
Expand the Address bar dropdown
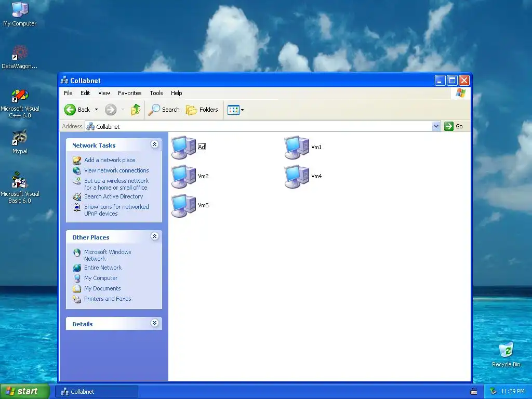[x=436, y=126]
